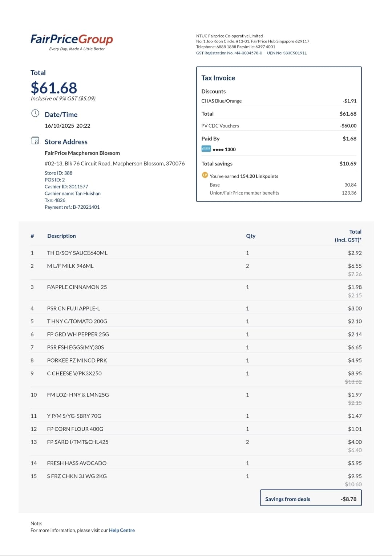The image size is (392, 556).
Task: Click the Description column header
Action: [62, 236]
